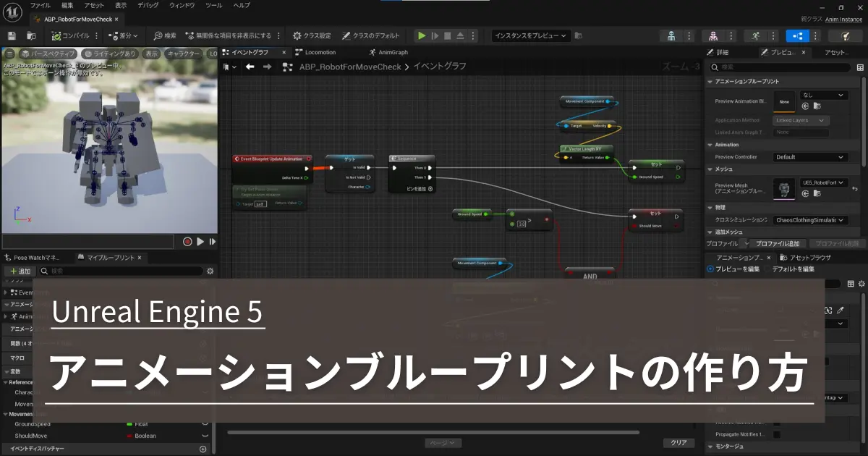Viewport: 868px width, 456px height.
Task: Collapse the Animation section in the preview panel
Action: [712, 144]
